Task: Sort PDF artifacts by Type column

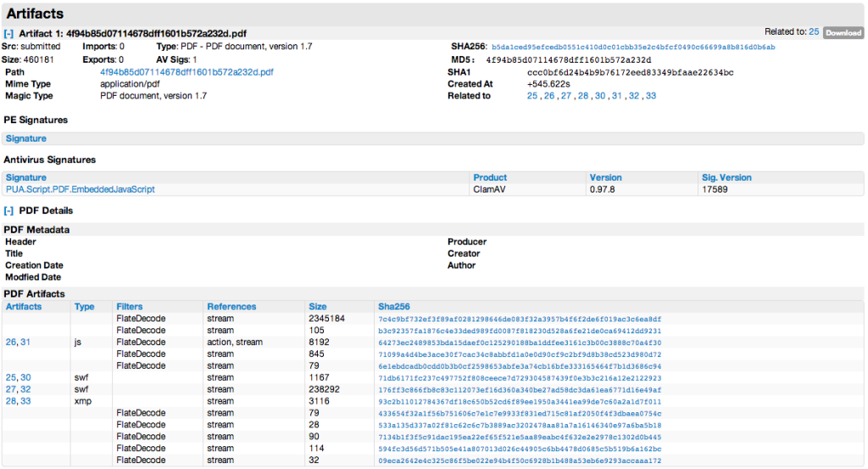Action: click(84, 306)
